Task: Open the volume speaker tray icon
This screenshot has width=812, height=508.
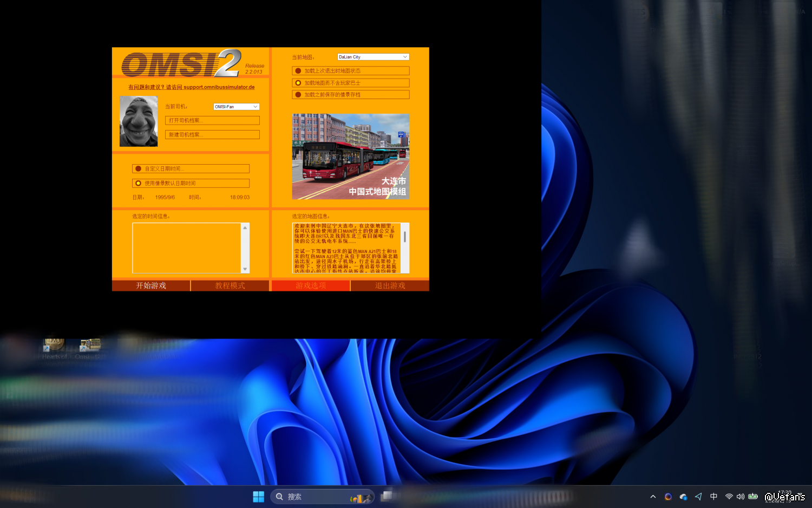Action: (741, 497)
